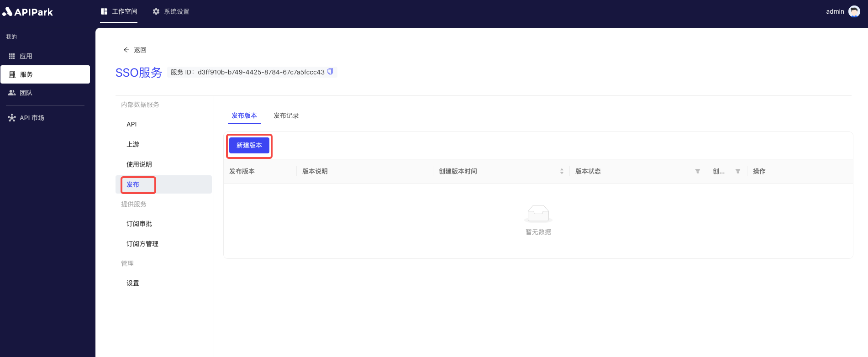The image size is (868, 357).
Task: Click the 返回 back arrow link
Action: point(135,50)
